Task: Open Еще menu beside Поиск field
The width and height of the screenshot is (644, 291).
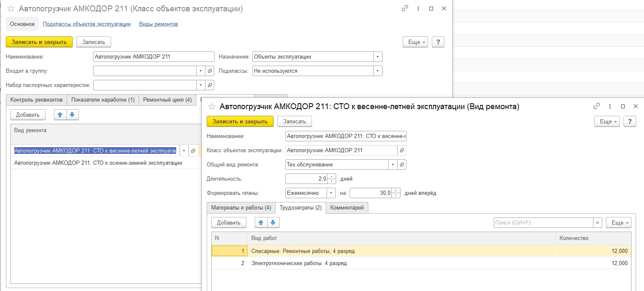Action: tap(619, 223)
